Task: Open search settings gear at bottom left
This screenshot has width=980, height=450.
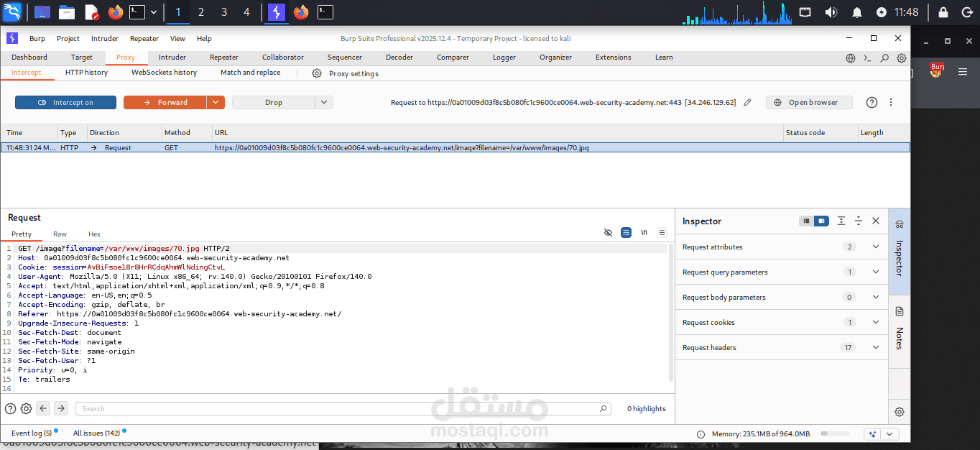Action: [27, 408]
